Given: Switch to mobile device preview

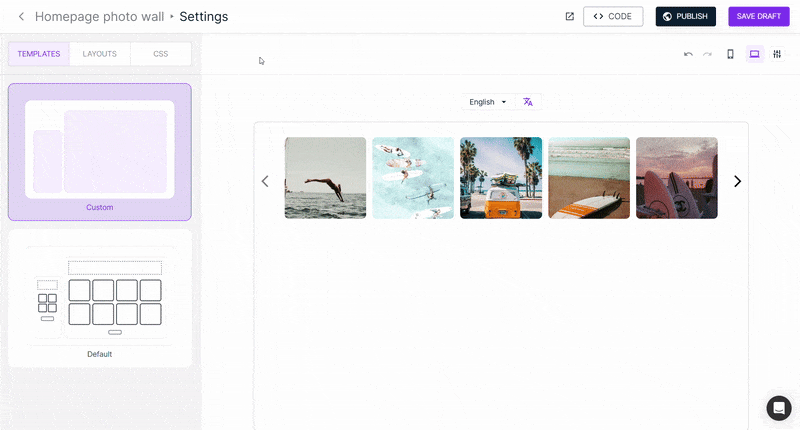Looking at the screenshot, I should coord(730,54).
